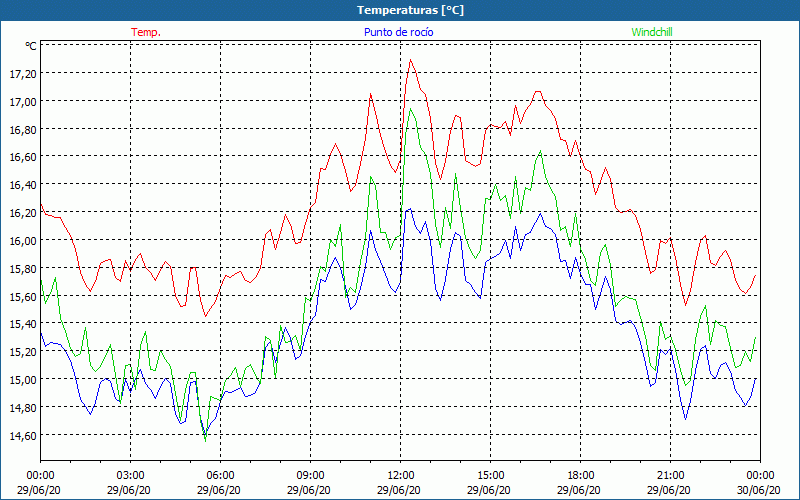Viewport: 800px width, 500px height.
Task: Click the °C unit label on the y-axis
Action: [31, 46]
